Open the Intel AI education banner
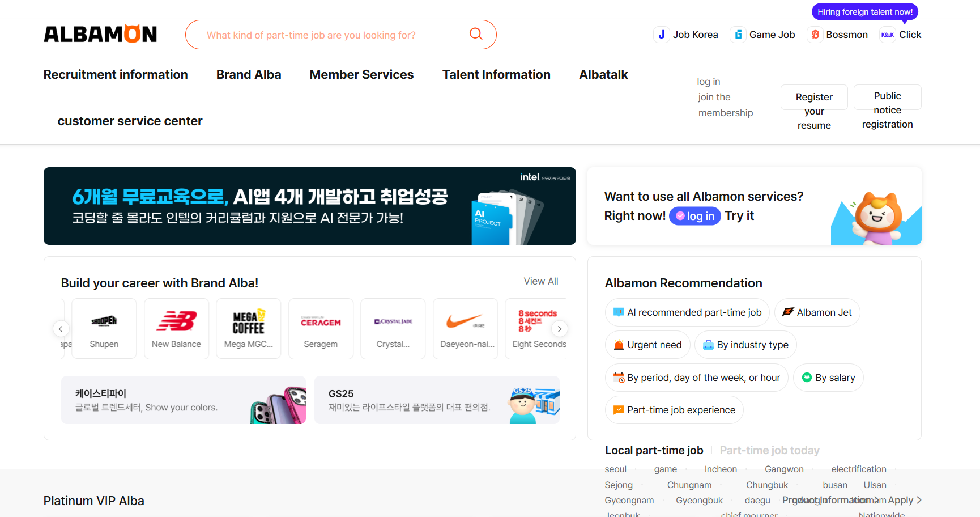The image size is (980, 517). 310,206
